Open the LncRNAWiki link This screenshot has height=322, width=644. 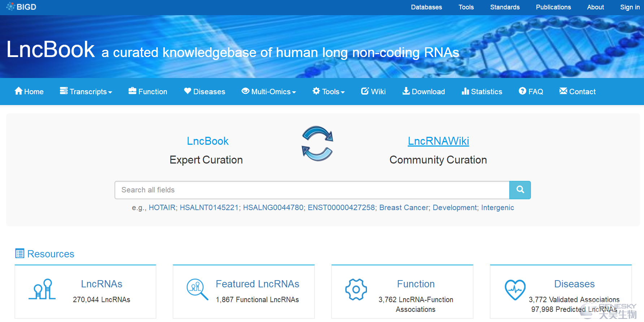[x=438, y=141]
